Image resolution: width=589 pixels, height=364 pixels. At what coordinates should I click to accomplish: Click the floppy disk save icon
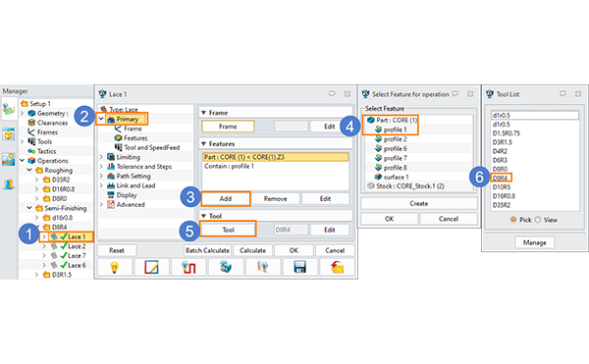(299, 267)
